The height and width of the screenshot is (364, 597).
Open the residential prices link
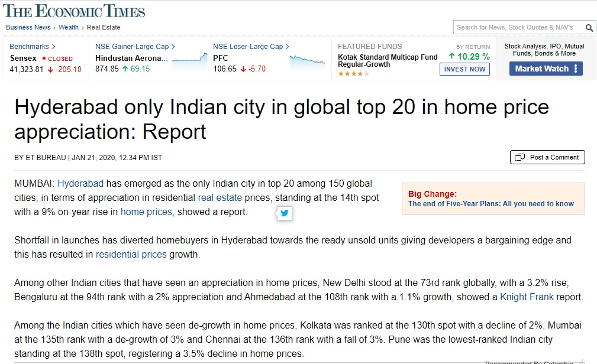[x=131, y=255]
